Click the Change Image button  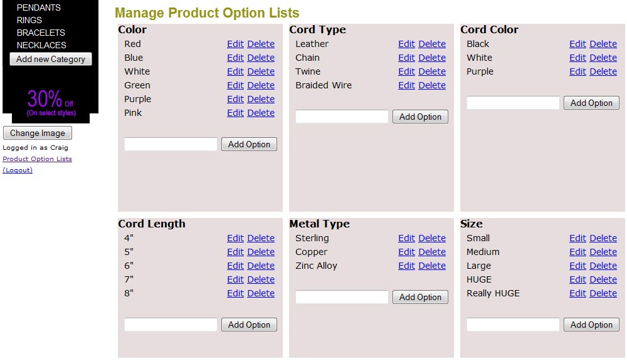(x=38, y=133)
